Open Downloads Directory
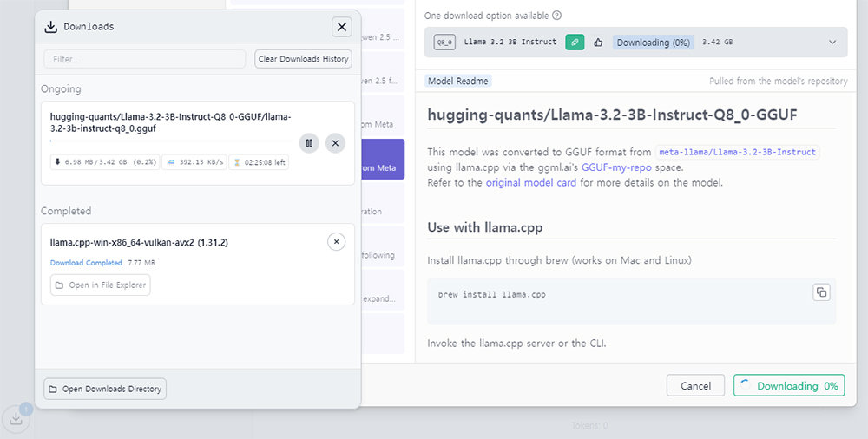868x439 pixels. pos(105,389)
